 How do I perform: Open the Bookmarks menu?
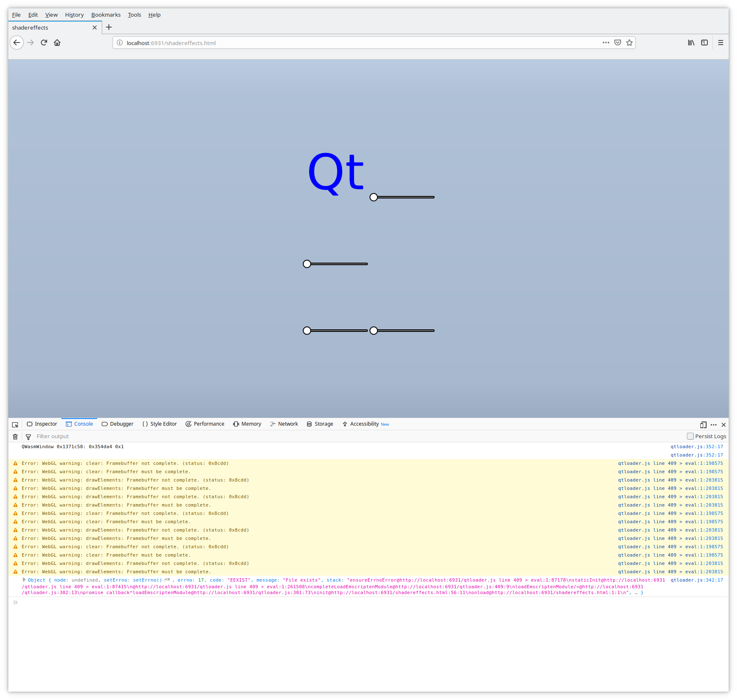coord(106,15)
